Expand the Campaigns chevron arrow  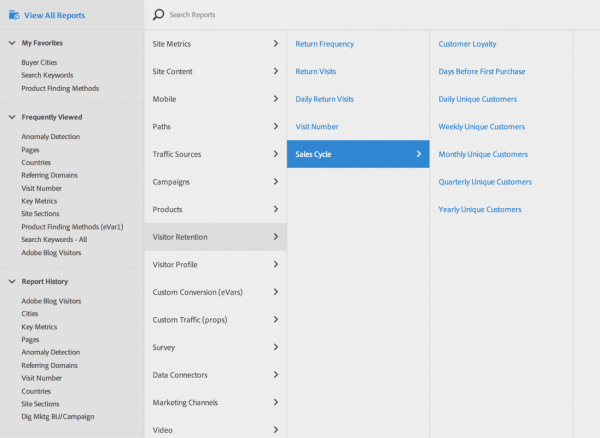(x=276, y=181)
